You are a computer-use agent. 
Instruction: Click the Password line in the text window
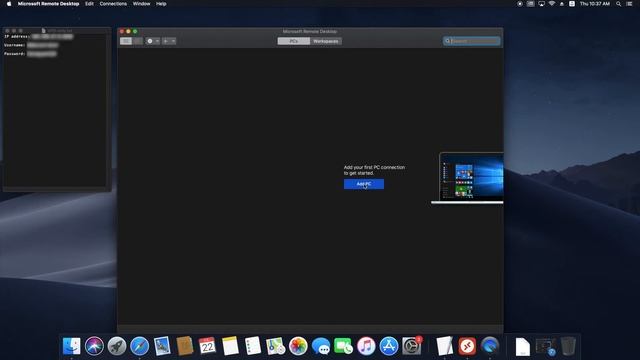tap(30, 53)
